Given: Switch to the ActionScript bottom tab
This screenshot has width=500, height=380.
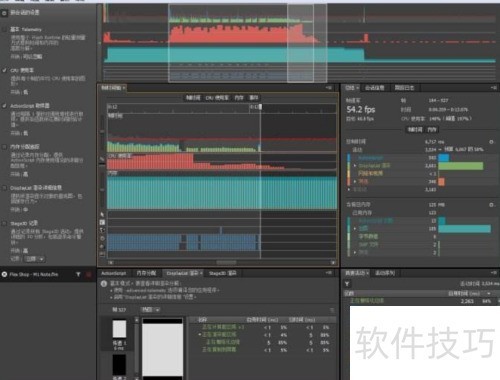Looking at the screenshot, I should click(114, 273).
